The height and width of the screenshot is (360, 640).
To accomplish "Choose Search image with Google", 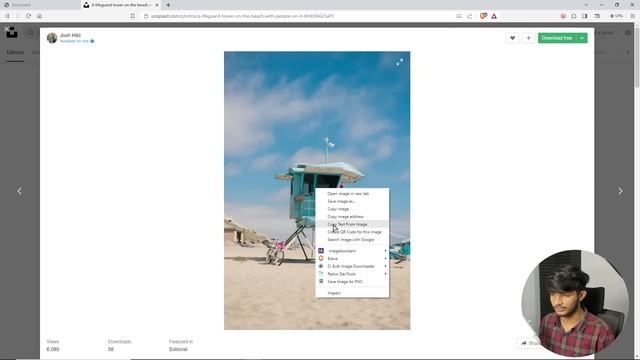I will coord(352,240).
